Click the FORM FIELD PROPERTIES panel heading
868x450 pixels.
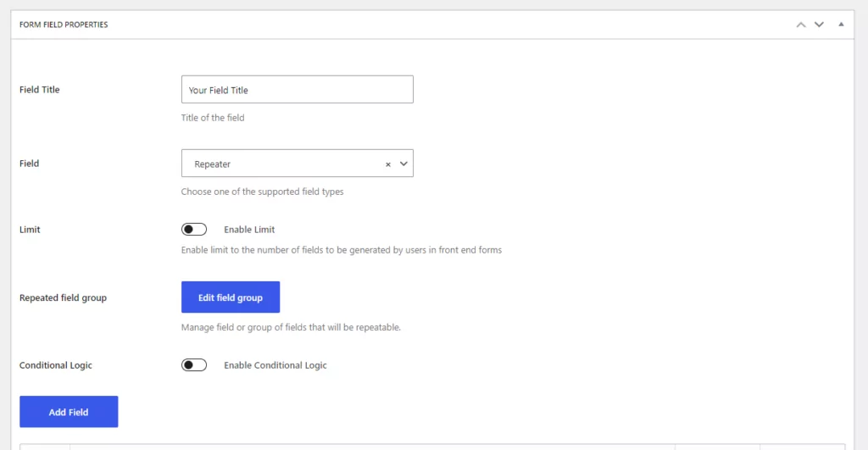(x=64, y=25)
